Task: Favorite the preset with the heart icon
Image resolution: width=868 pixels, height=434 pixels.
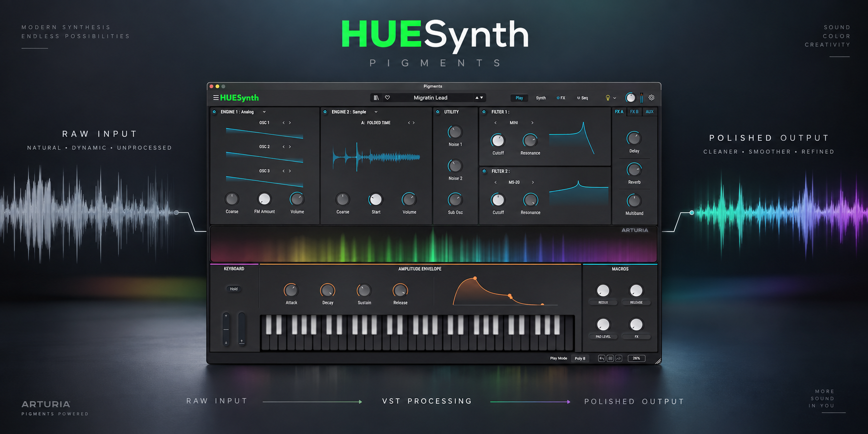Action: pos(388,98)
